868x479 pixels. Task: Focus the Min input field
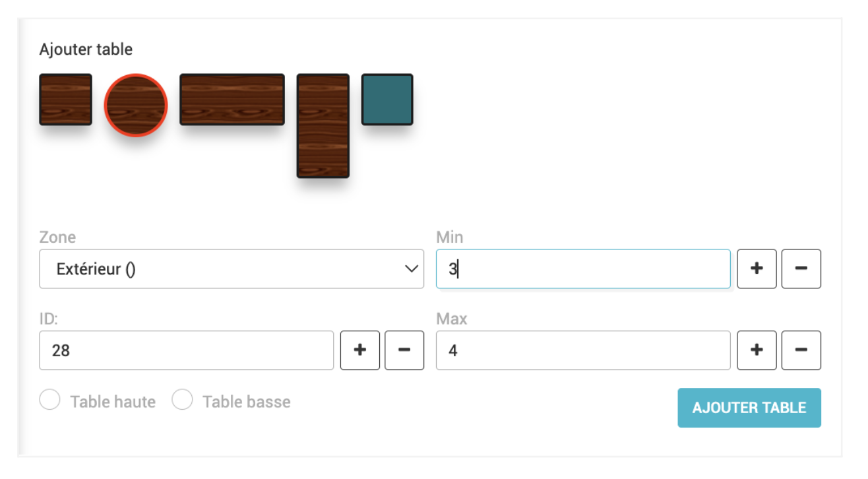[x=583, y=269]
